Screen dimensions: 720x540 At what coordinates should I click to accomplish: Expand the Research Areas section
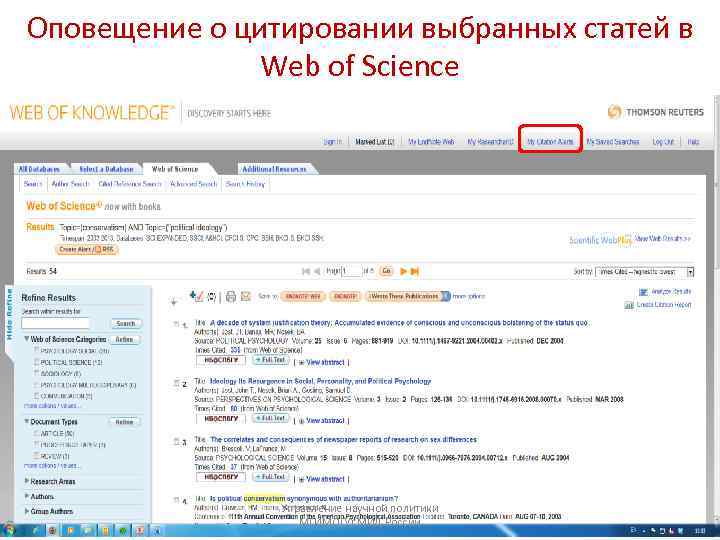tap(27, 481)
